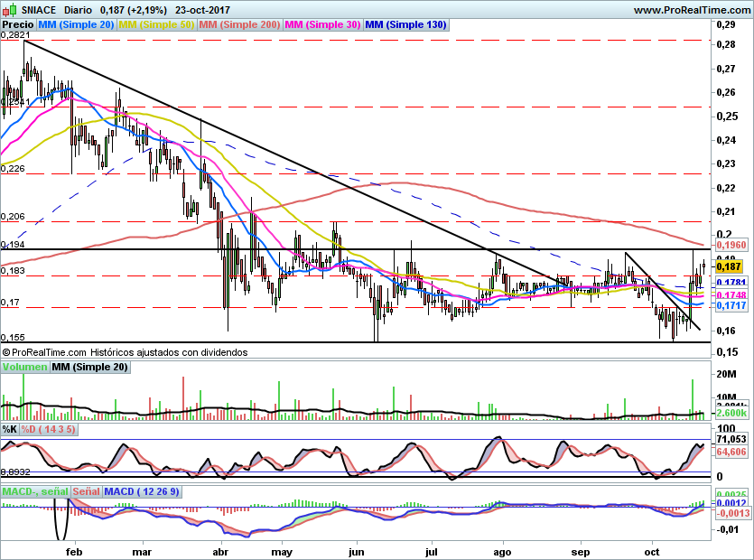Click the Volumen panel label
Viewport: 754px width, 560px height.
tap(24, 367)
